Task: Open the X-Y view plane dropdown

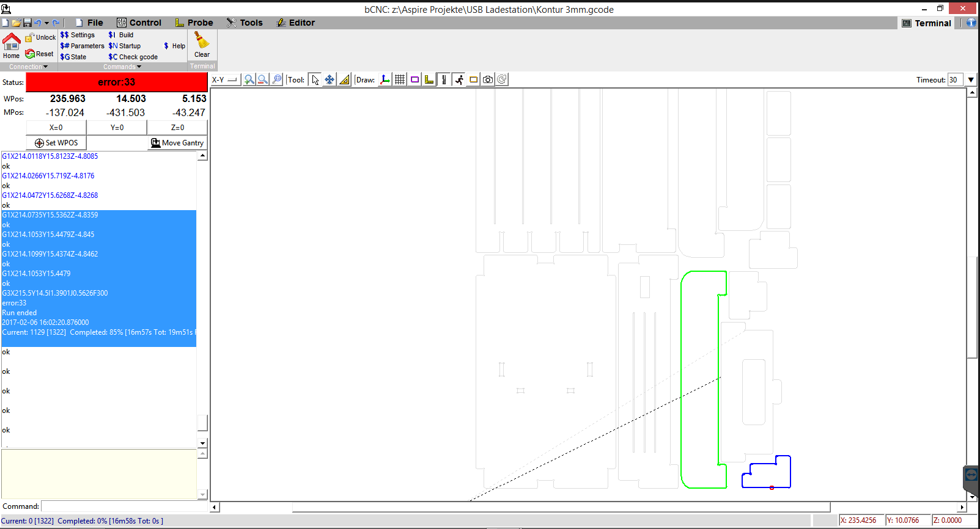Action: coord(224,79)
